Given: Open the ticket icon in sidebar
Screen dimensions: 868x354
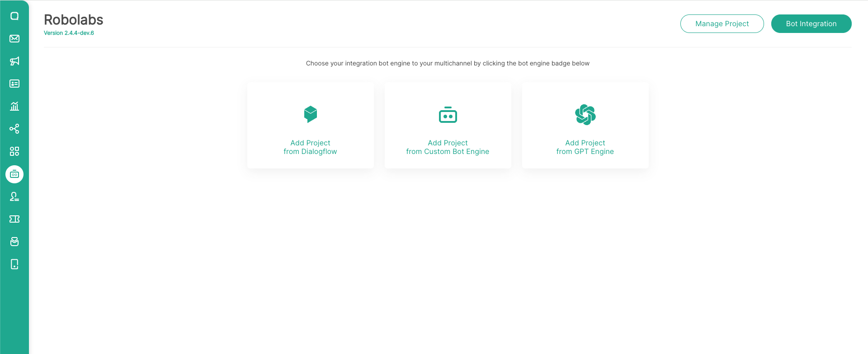Looking at the screenshot, I should click(14, 219).
